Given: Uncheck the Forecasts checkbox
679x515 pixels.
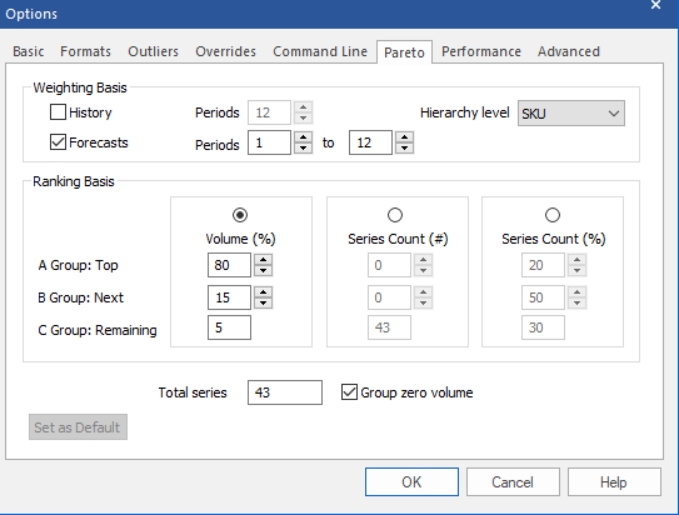Looking at the screenshot, I should (58, 142).
